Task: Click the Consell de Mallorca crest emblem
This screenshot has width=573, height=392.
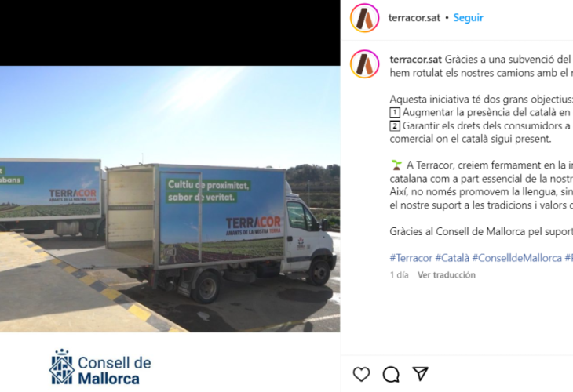Action: pos(62,367)
